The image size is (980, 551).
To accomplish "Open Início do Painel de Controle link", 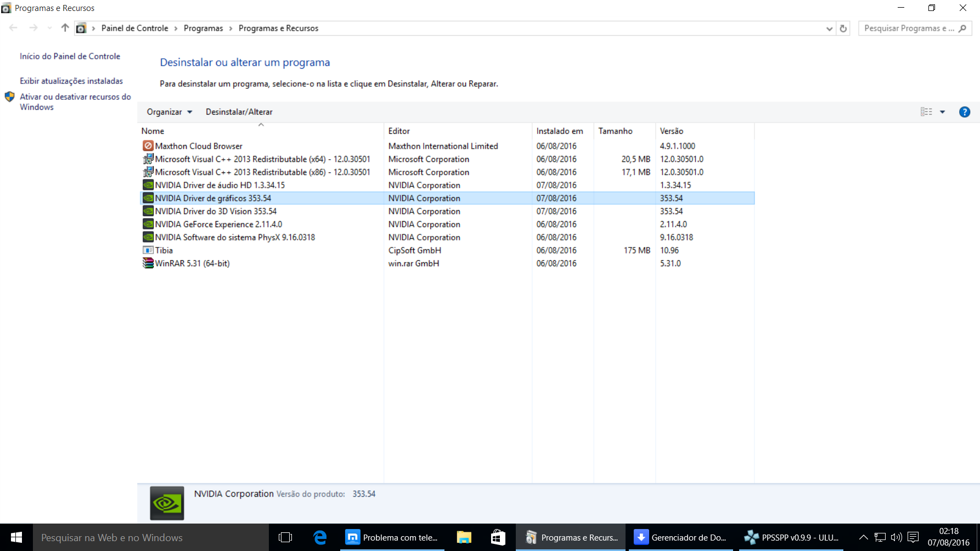I will point(70,57).
